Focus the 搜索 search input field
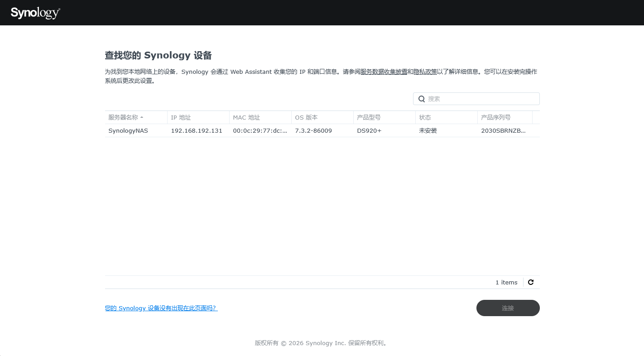This screenshot has height=356, width=644. 476,99
